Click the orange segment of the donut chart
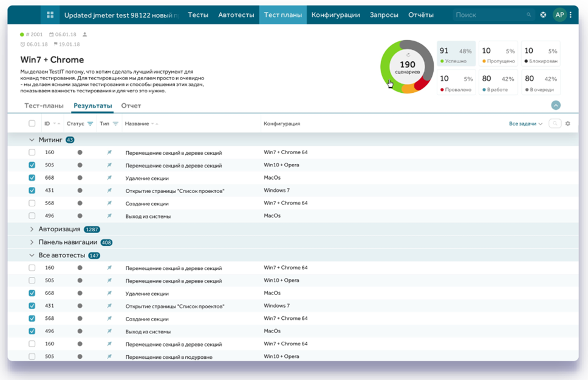The height and width of the screenshot is (380, 588). pyautogui.click(x=409, y=89)
